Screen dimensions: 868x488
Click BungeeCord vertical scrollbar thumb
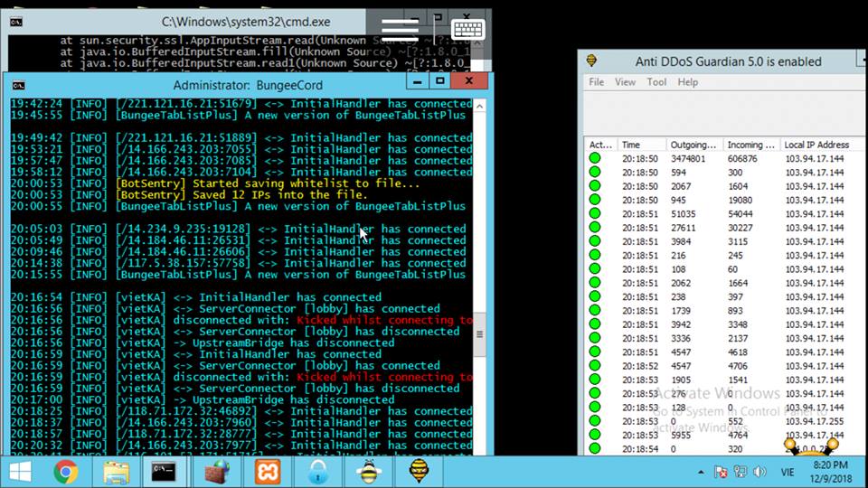(479, 334)
